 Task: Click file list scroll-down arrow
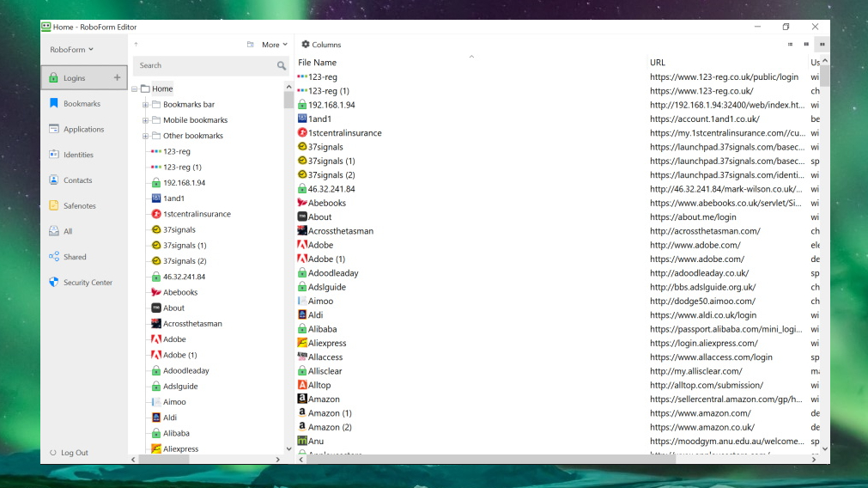pyautogui.click(x=825, y=448)
